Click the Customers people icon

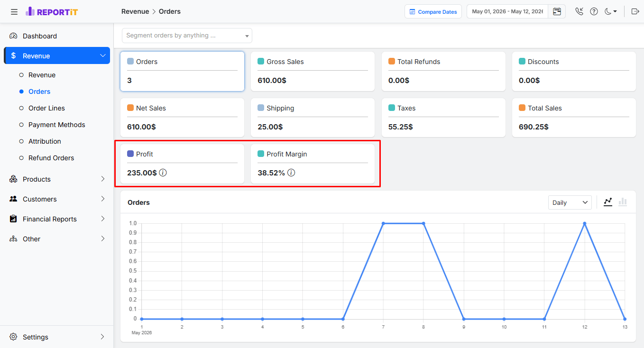[13, 199]
